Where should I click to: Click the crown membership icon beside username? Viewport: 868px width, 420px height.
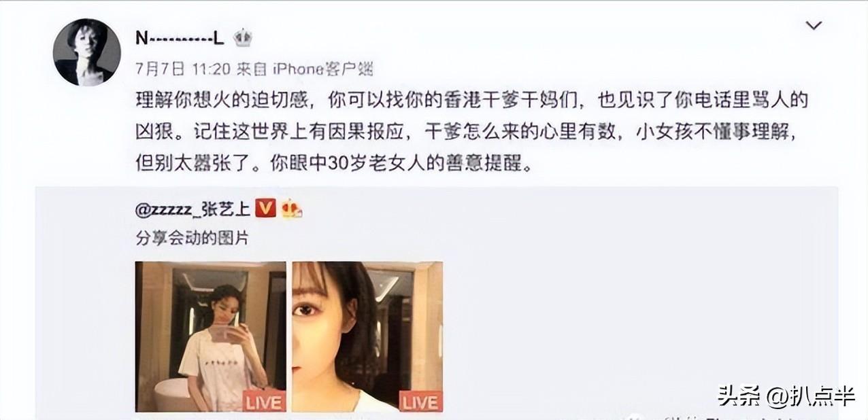242,38
